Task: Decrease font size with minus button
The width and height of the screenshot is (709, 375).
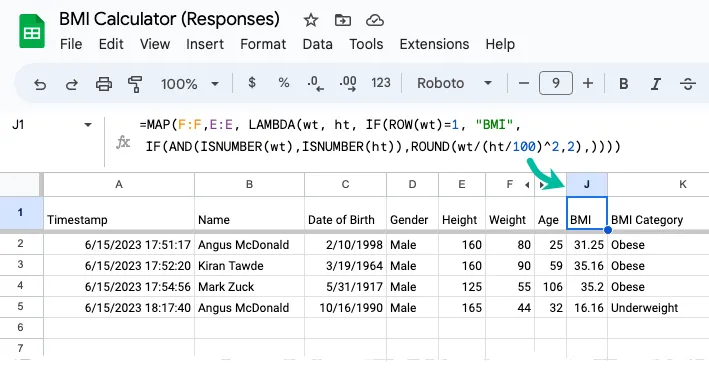Action: (x=524, y=83)
